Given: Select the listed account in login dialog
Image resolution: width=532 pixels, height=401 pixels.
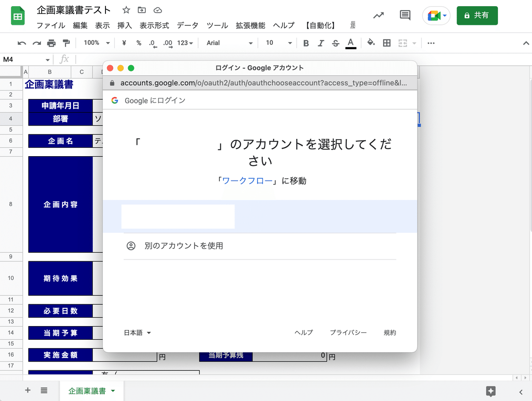Looking at the screenshot, I should pos(260,216).
